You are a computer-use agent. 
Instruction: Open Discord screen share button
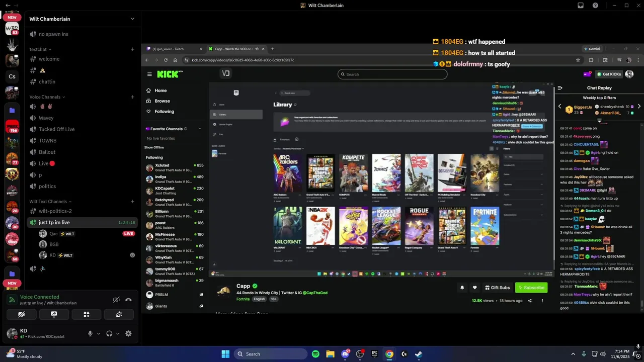54,314
